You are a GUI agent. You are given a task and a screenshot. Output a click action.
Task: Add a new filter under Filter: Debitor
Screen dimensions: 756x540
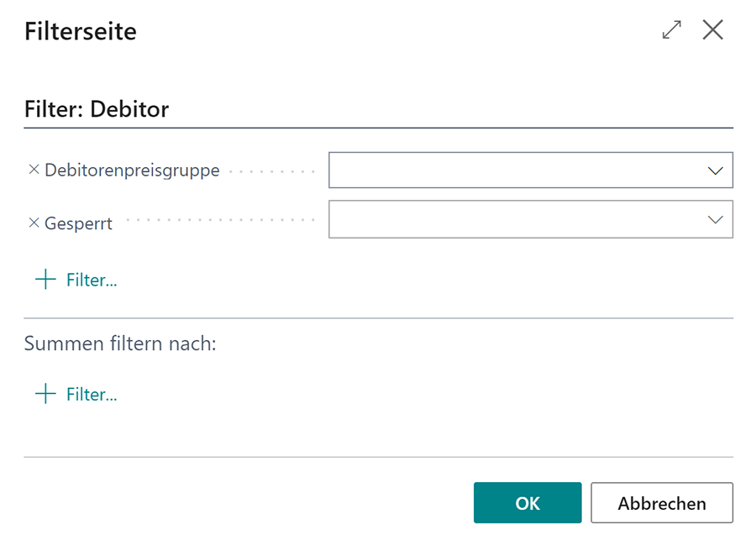click(x=76, y=279)
